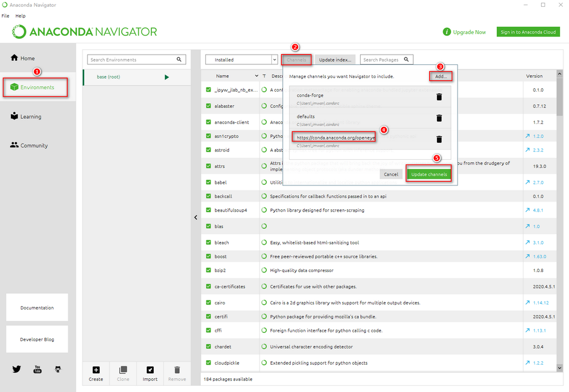Toggle the asn1crypto package checkbox
Screen dimensions: 569x392
(x=208, y=136)
